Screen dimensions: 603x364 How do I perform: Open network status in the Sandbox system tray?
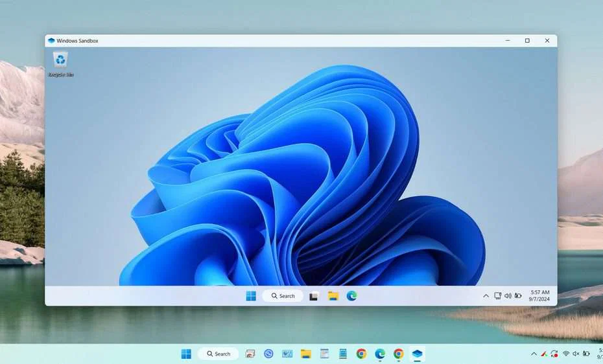[497, 295]
